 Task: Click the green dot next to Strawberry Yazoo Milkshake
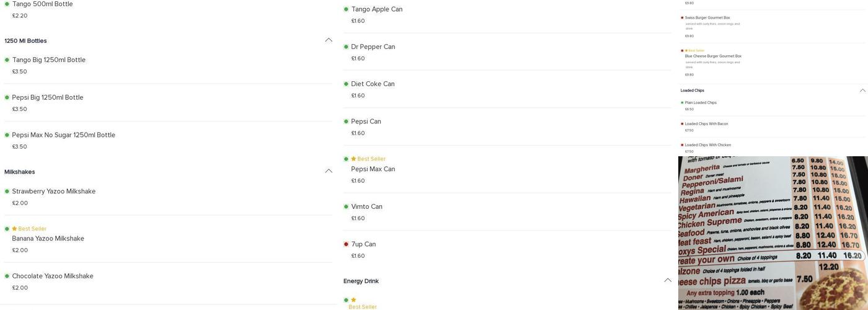[7, 192]
